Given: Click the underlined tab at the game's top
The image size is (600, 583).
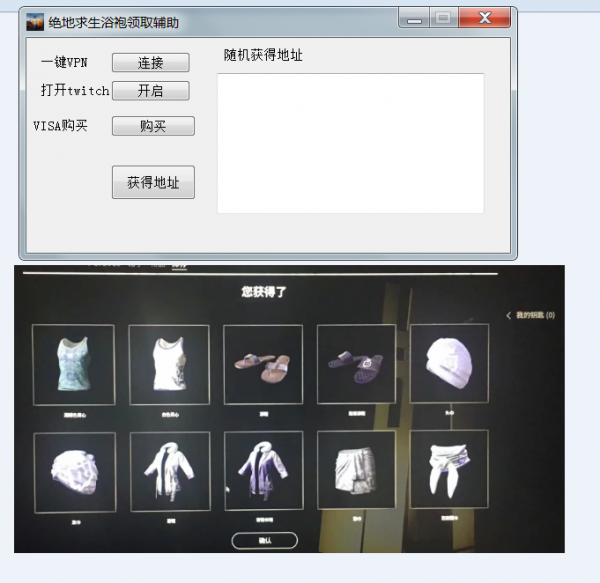Looking at the screenshot, I should pyautogui.click(x=179, y=265).
